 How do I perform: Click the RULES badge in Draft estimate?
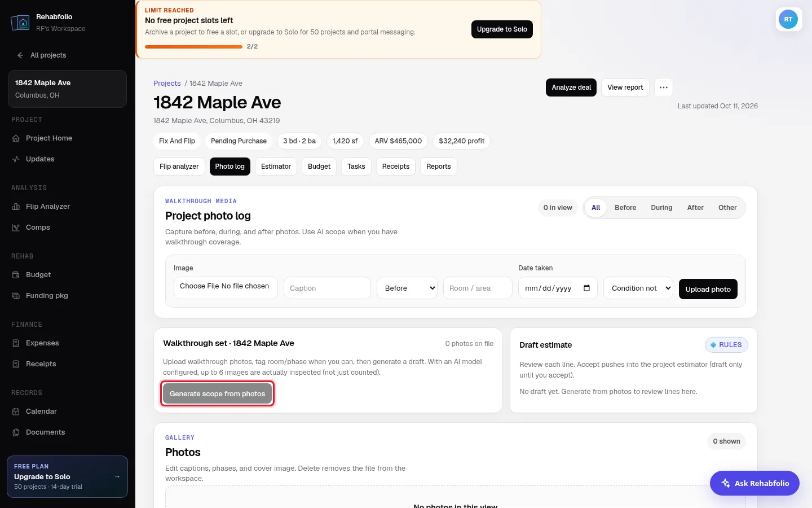click(x=726, y=345)
